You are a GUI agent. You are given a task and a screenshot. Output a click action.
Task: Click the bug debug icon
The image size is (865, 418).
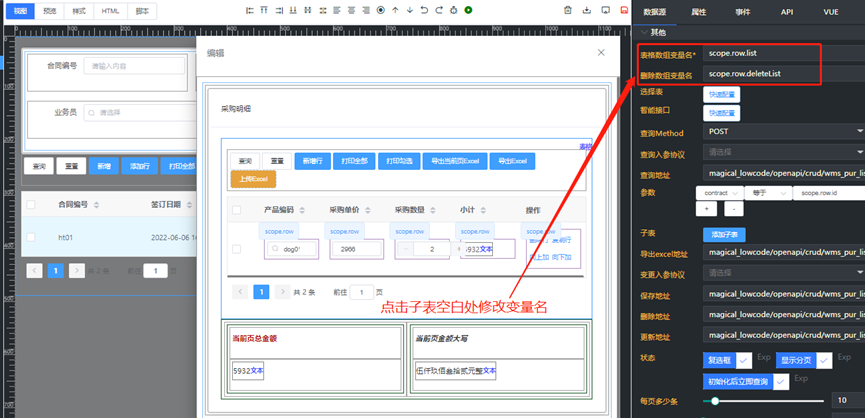click(x=453, y=10)
